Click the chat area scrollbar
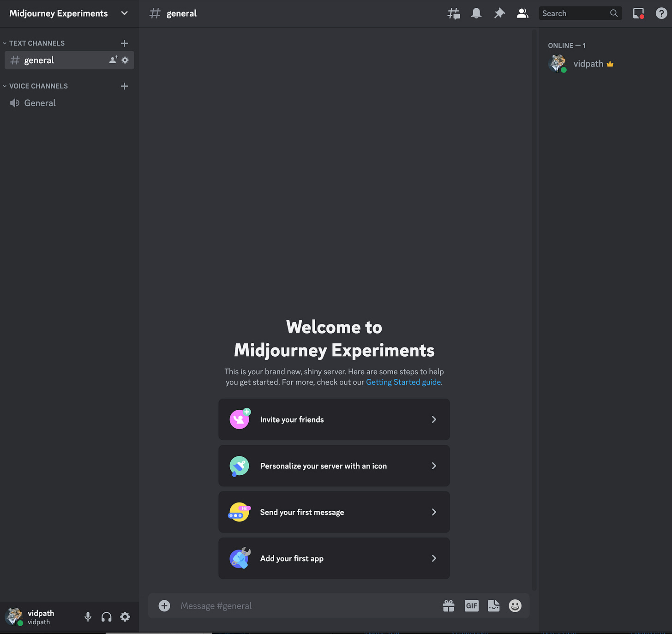This screenshot has width=672, height=634. pos(534,310)
